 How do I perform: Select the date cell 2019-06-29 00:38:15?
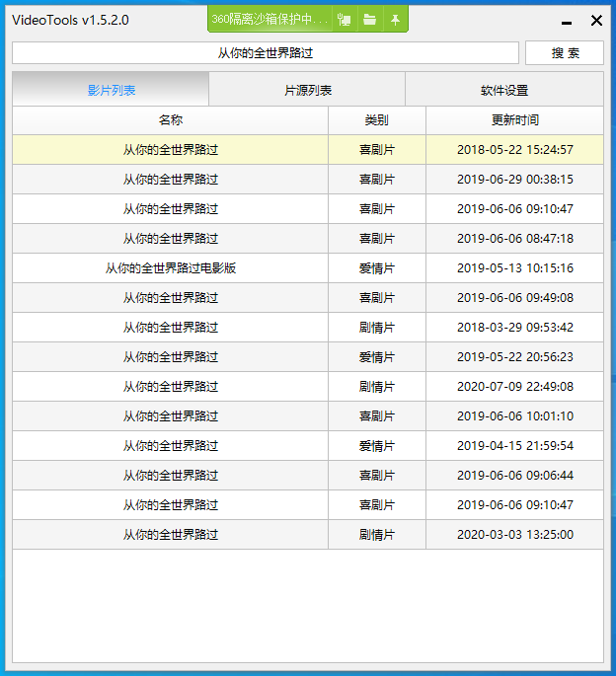[515, 180]
